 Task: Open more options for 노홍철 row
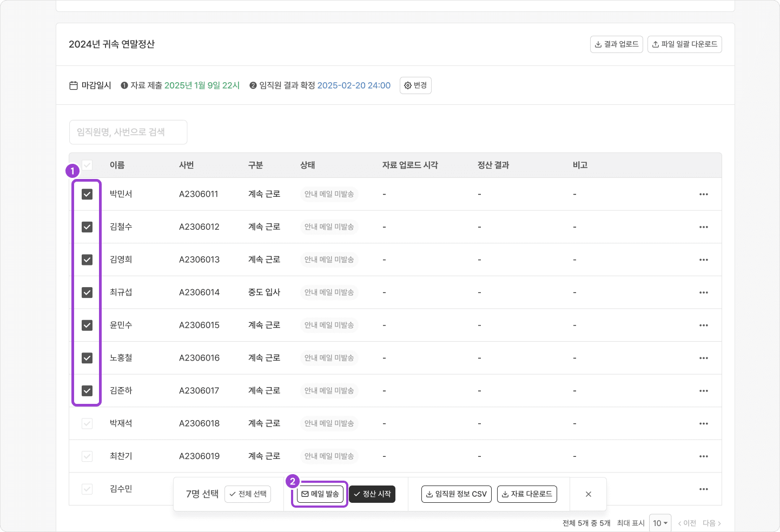(x=703, y=358)
